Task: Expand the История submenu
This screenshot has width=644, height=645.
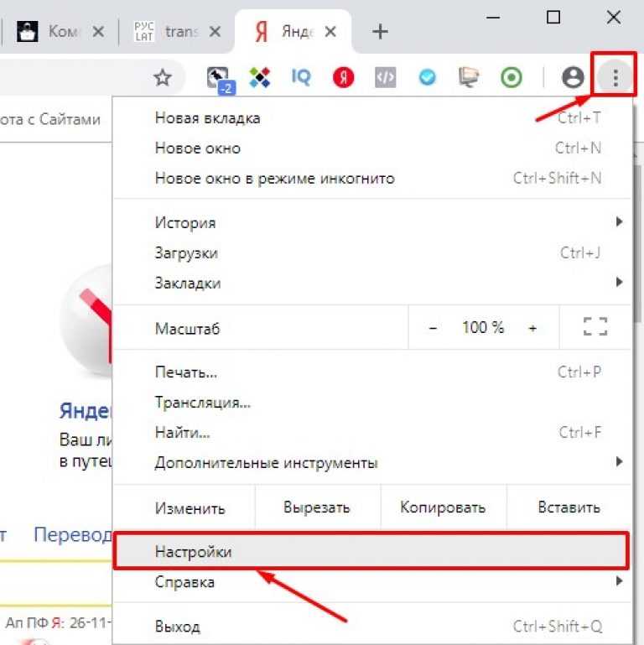Action: click(372, 222)
